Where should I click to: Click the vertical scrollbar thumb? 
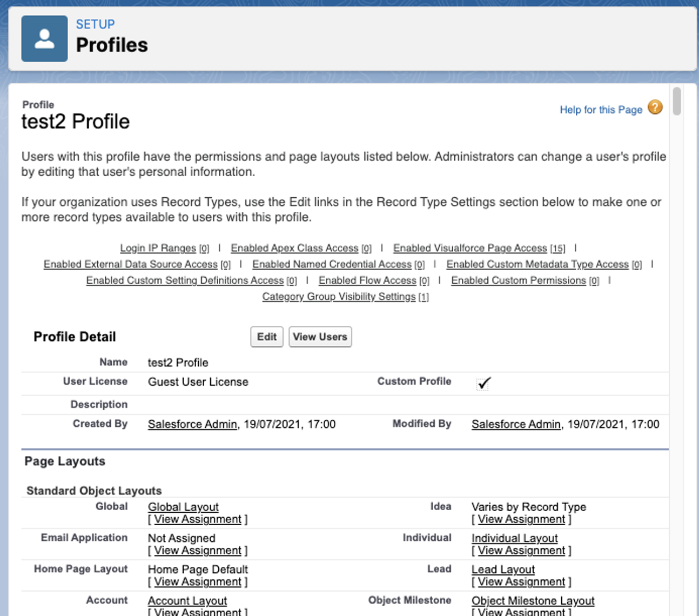pos(676,101)
